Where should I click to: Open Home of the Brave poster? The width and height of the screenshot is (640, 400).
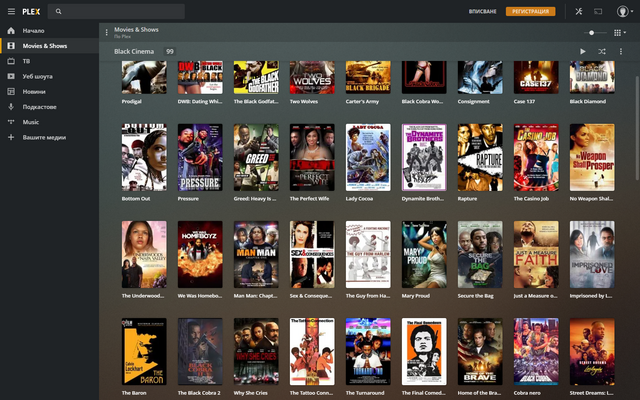[x=480, y=351]
